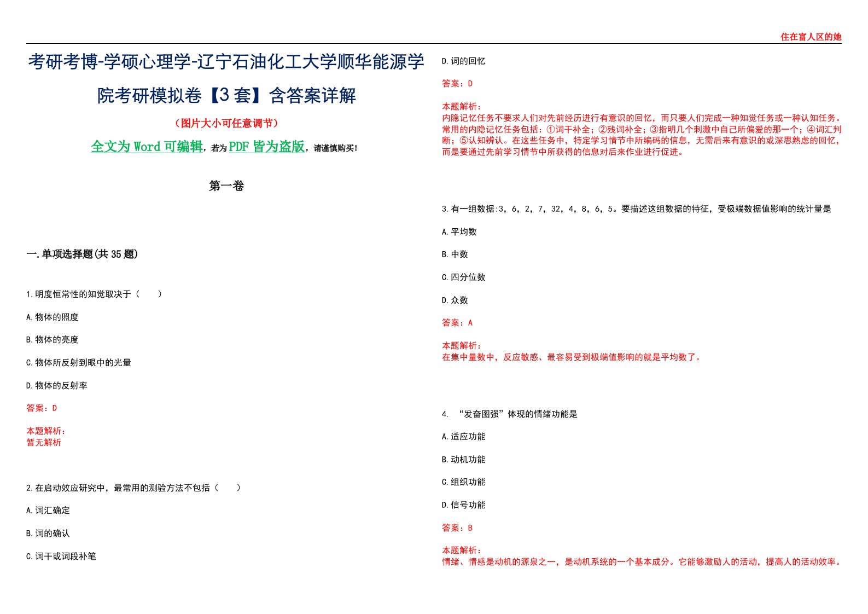Select option A.平均数

(x=459, y=232)
